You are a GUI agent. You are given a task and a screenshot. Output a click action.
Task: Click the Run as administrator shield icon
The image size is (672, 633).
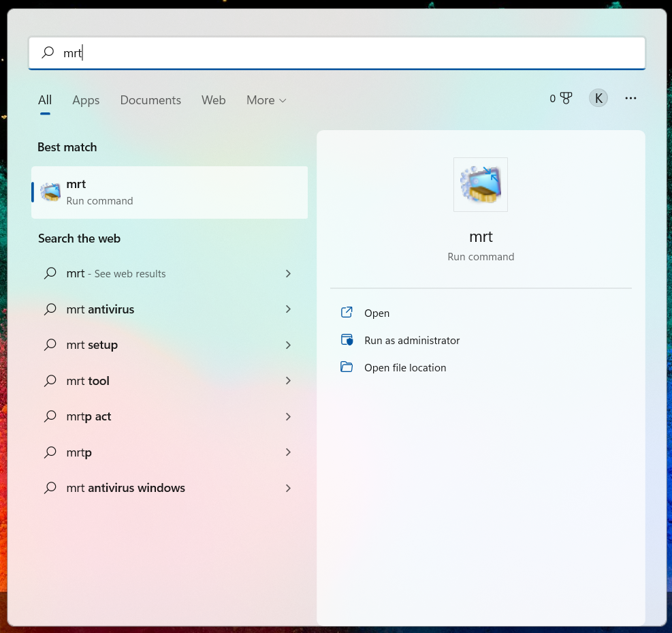[347, 339]
